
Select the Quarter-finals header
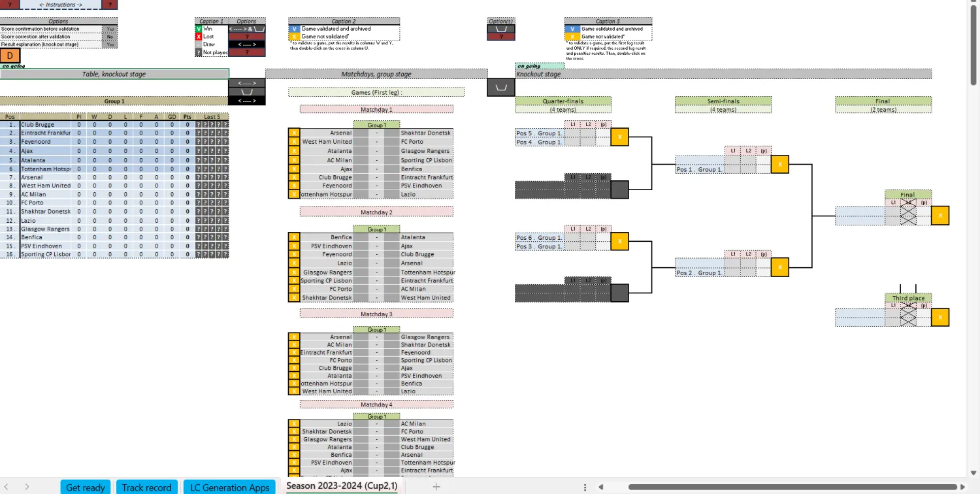(563, 101)
